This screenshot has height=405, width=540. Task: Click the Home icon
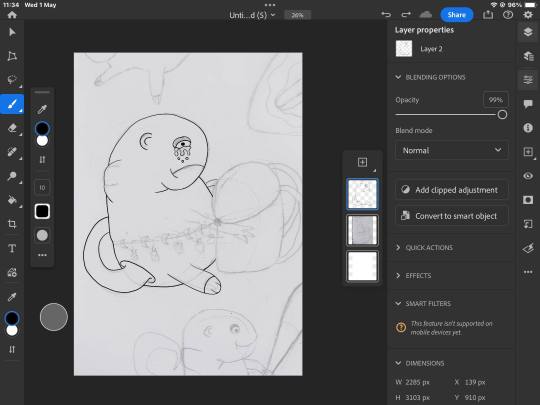(12, 15)
